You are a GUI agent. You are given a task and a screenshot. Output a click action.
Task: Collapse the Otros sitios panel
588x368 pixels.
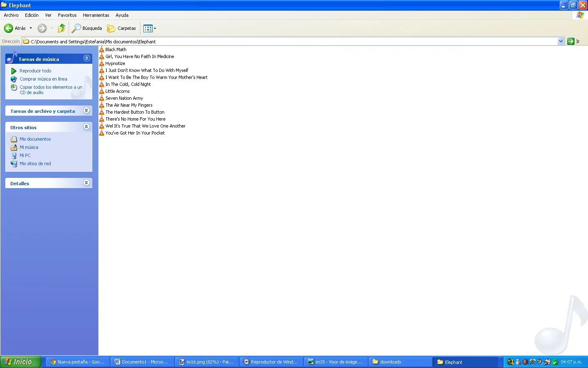point(87,127)
